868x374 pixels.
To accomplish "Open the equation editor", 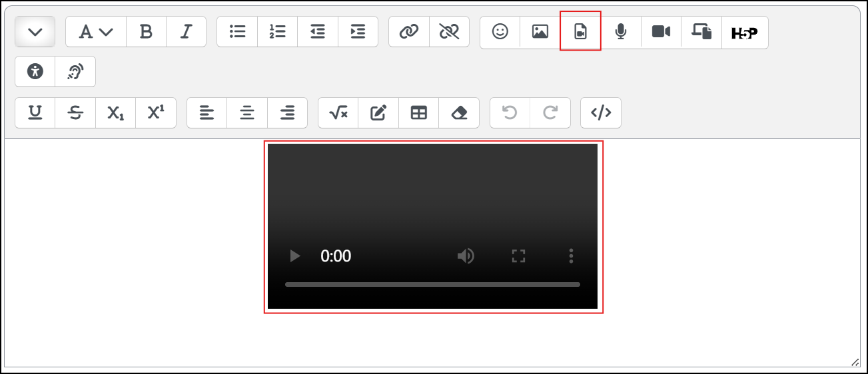I will click(x=338, y=113).
